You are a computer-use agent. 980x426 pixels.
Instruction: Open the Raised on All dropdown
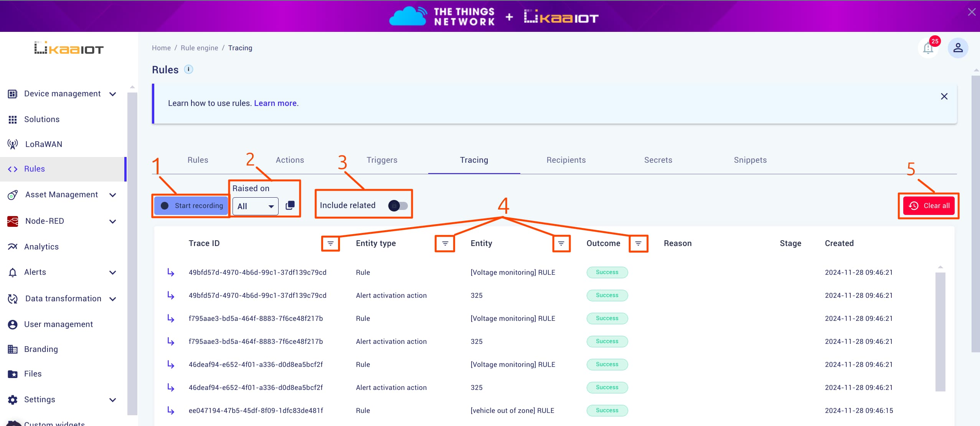click(256, 206)
